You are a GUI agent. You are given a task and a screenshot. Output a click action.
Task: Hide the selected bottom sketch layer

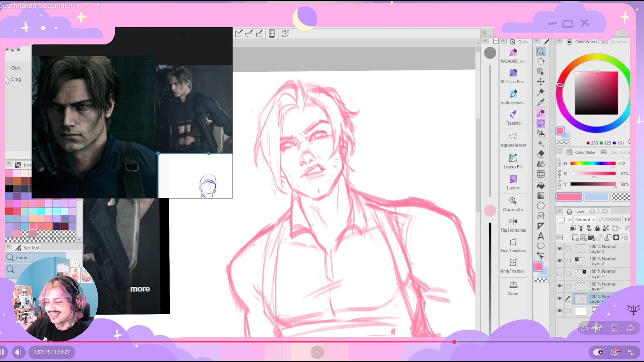point(560,299)
